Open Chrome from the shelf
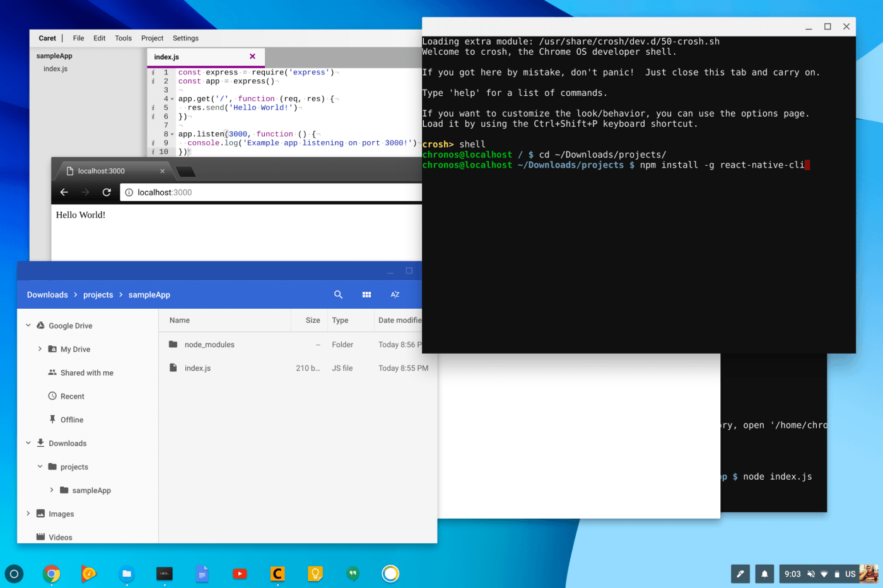883x588 pixels. tap(52, 574)
